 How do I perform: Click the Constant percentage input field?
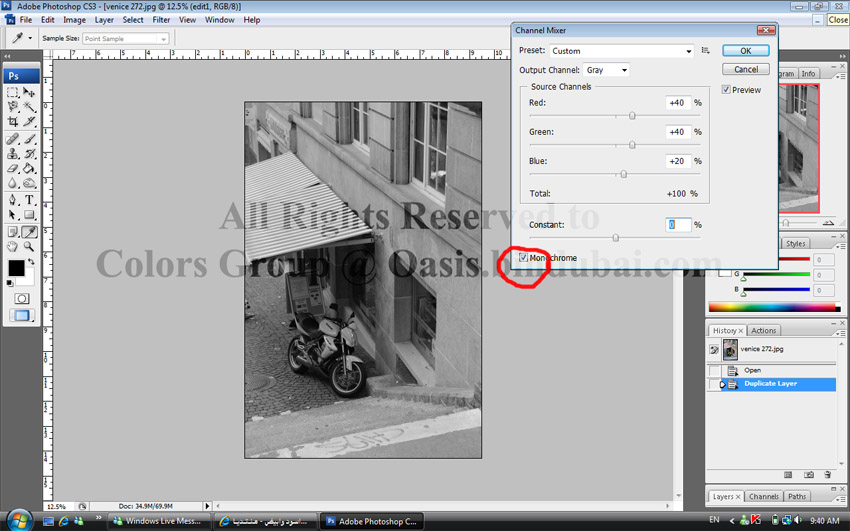pyautogui.click(x=678, y=225)
